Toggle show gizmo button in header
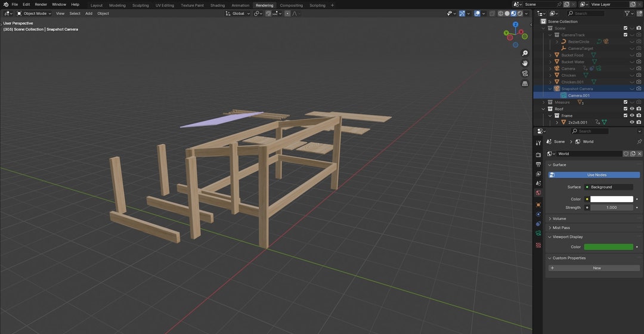This screenshot has height=334, width=644. (x=462, y=14)
